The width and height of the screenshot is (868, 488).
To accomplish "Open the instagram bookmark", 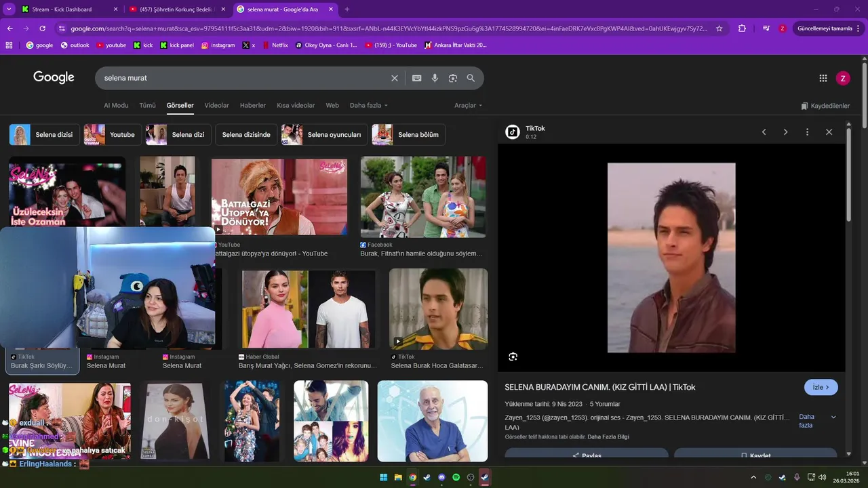I will tap(218, 45).
